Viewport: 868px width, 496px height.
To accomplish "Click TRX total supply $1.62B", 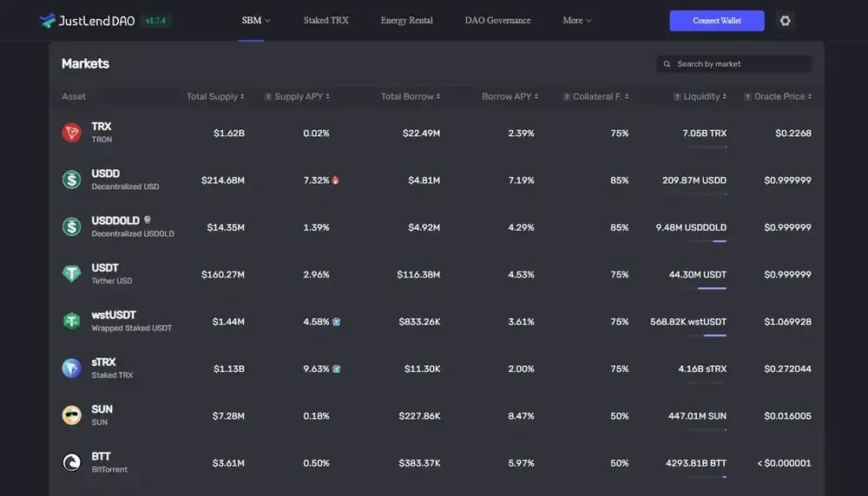I will (228, 134).
